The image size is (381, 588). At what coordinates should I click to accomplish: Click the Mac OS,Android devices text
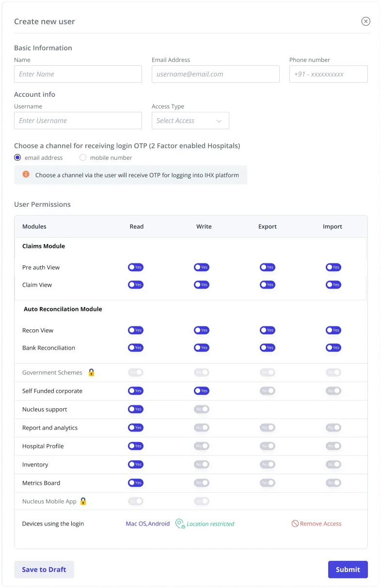coord(148,524)
